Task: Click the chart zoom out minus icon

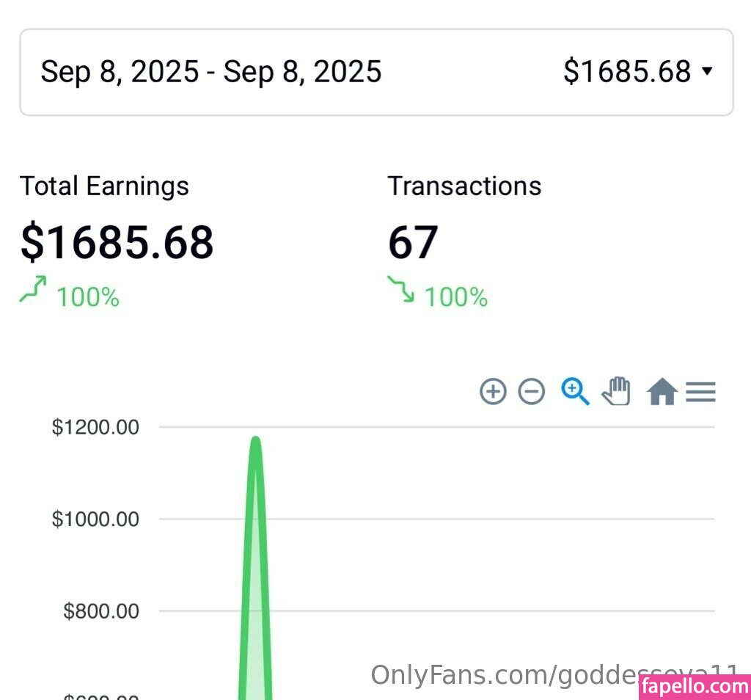Action: (x=532, y=392)
